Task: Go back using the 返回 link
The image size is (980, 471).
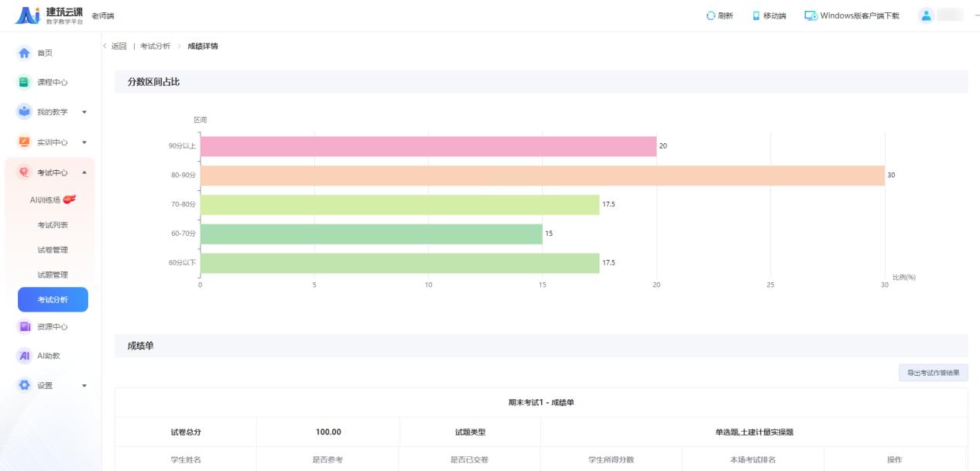Action: 118,46
